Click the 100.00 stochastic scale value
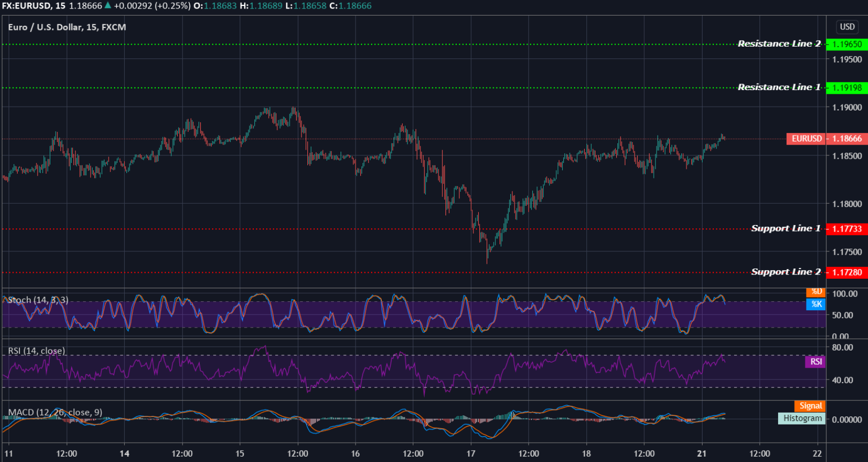 click(845, 294)
